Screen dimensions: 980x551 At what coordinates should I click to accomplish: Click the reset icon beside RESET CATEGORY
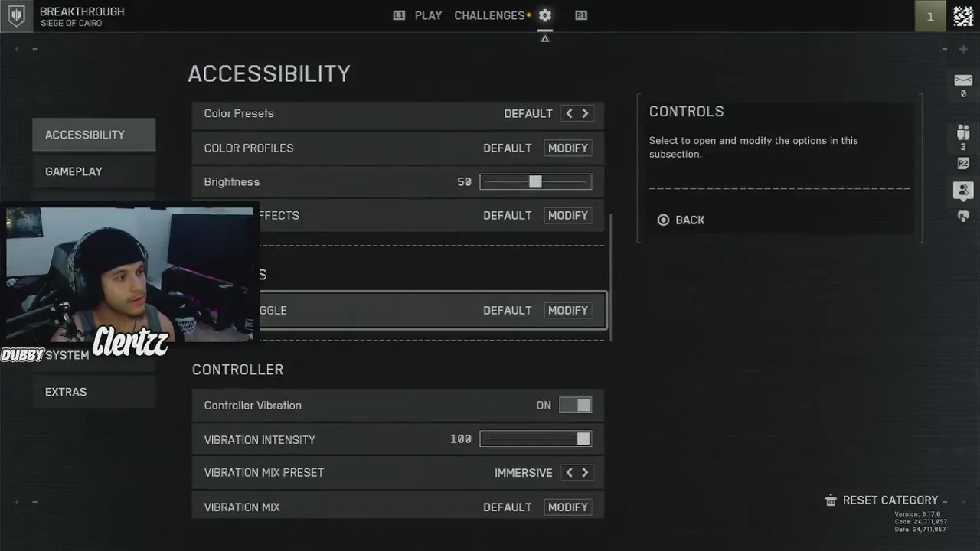[x=831, y=500]
